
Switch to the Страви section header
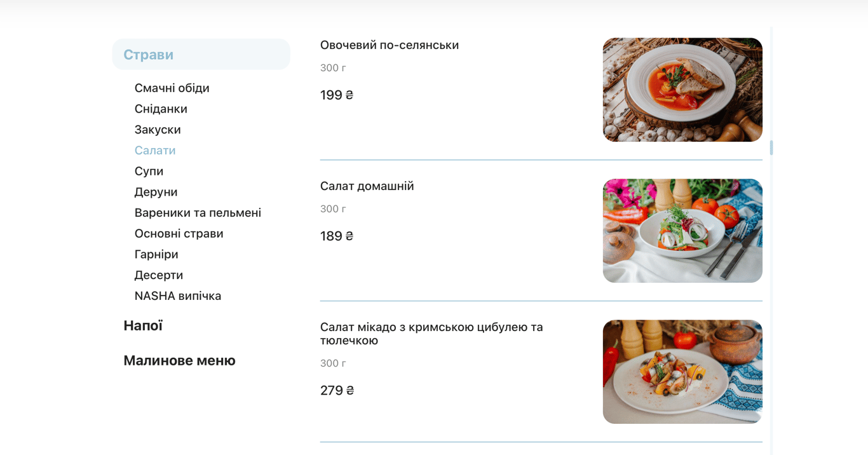pos(148,54)
